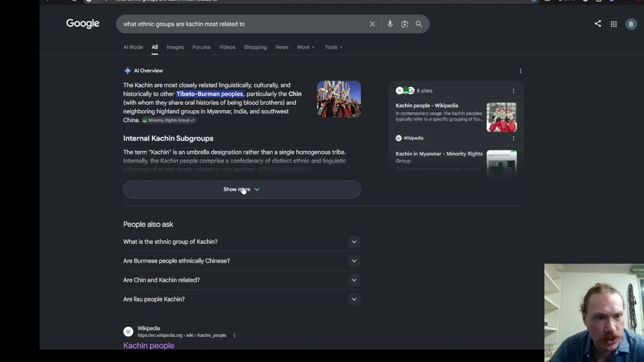Switch to the Shopping tab
This screenshot has height=362, width=644.
(x=255, y=47)
